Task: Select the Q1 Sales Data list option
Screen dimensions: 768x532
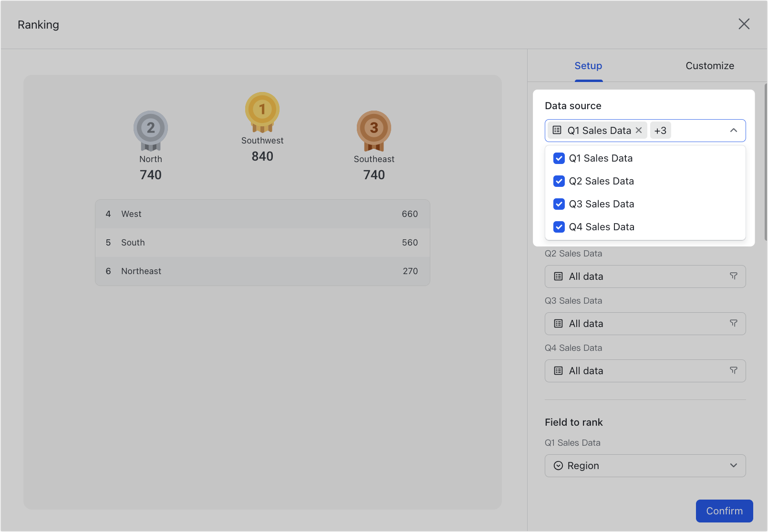Action: [601, 158]
